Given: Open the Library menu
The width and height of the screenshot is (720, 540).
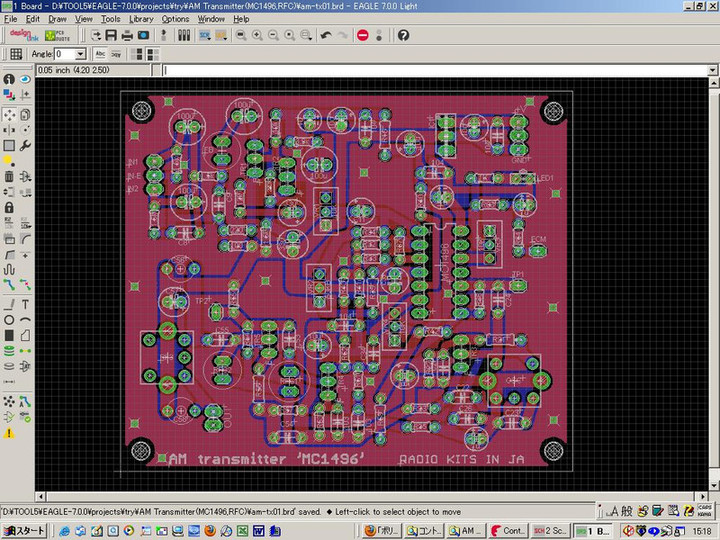Looking at the screenshot, I should click(141, 19).
